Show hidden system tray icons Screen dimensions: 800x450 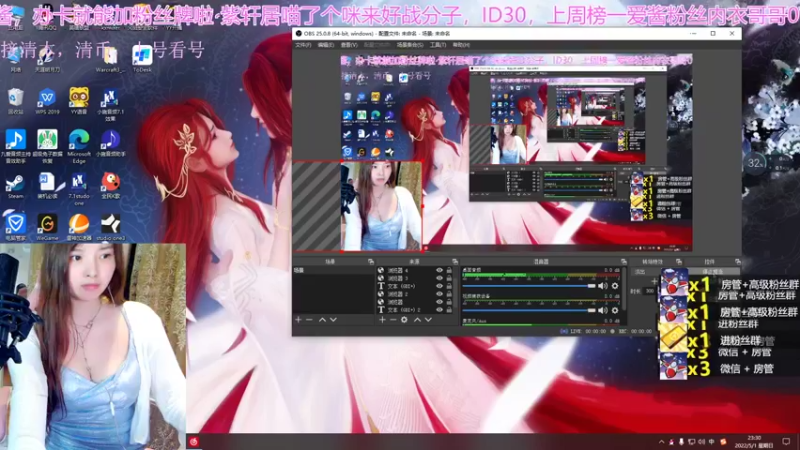point(662,442)
